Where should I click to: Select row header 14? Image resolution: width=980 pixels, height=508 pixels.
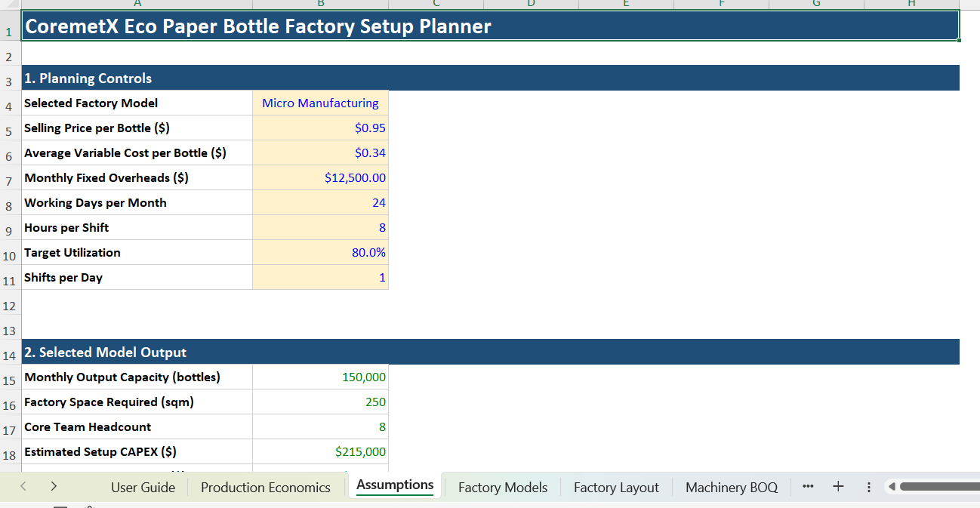[11, 353]
